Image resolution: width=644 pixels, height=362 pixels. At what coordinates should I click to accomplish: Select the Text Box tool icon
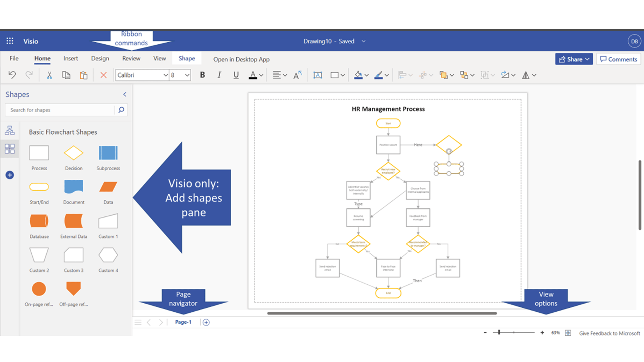(x=318, y=75)
